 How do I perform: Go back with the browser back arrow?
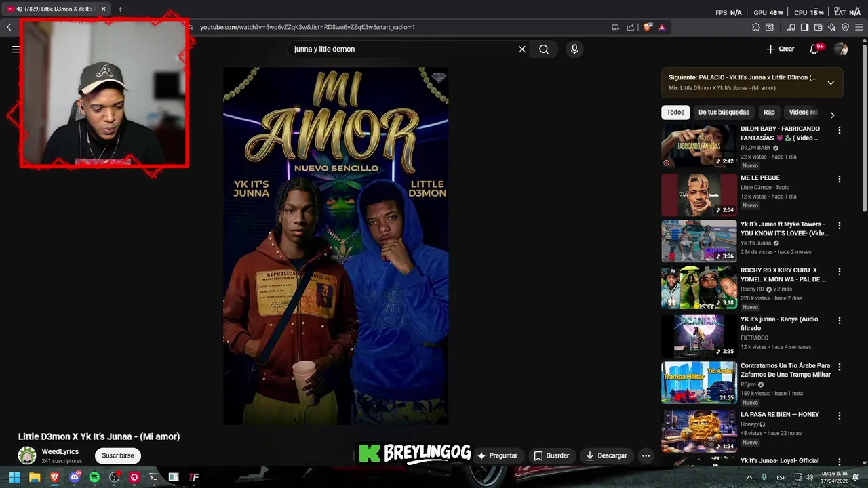click(9, 27)
